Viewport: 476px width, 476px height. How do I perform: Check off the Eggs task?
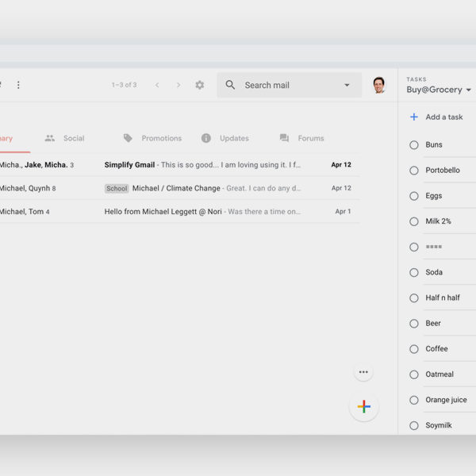click(x=413, y=196)
